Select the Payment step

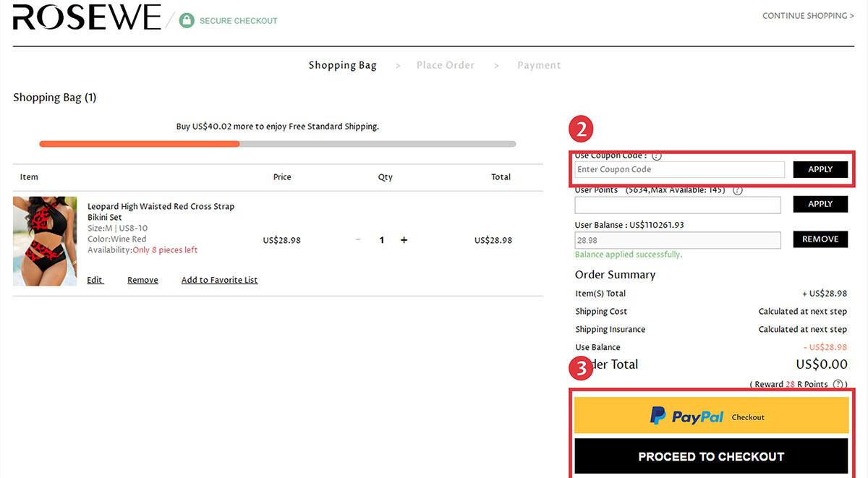click(539, 65)
